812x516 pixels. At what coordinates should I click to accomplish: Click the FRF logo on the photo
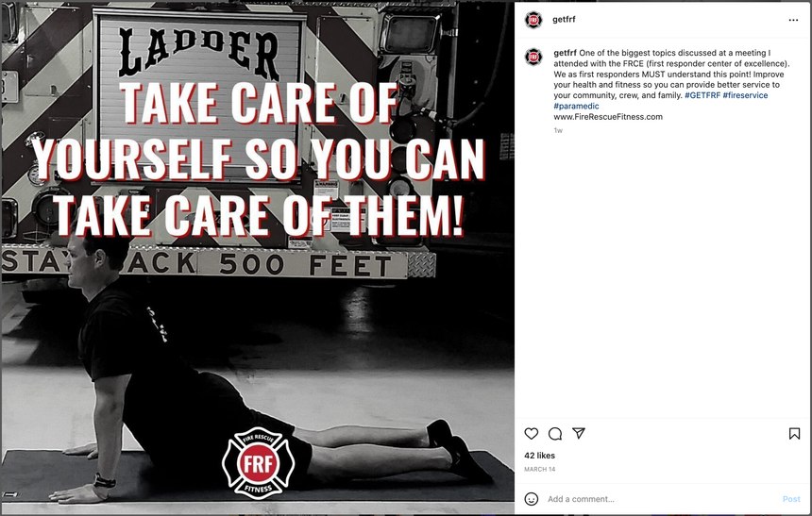[258, 463]
